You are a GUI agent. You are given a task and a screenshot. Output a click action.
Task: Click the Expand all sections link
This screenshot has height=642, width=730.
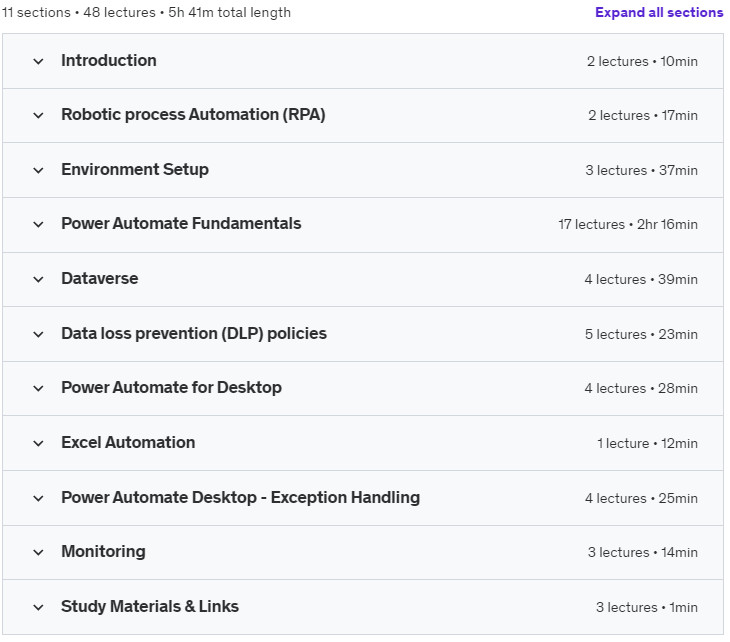point(659,12)
